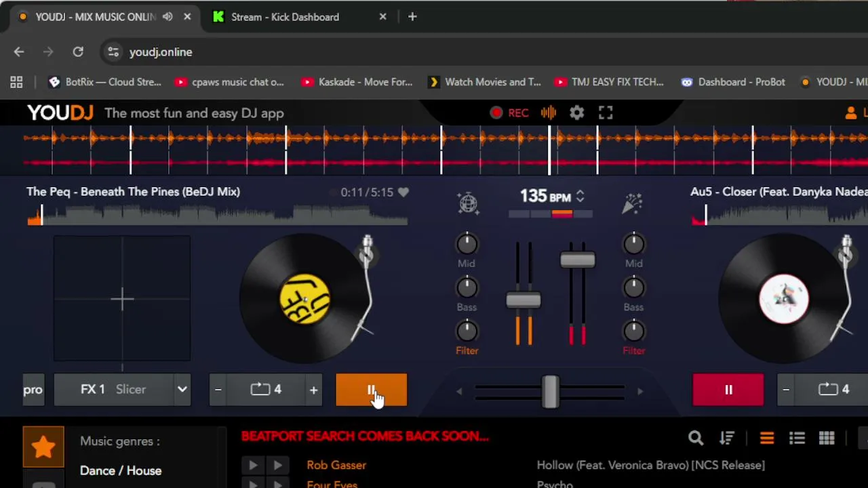Open the track sort options icon
Screen dimensions: 868x488
tap(727, 439)
